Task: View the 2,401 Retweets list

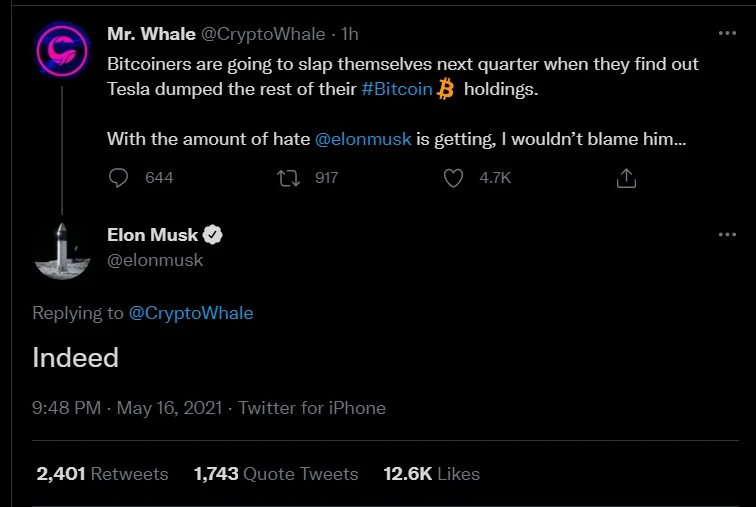Action: pos(102,473)
